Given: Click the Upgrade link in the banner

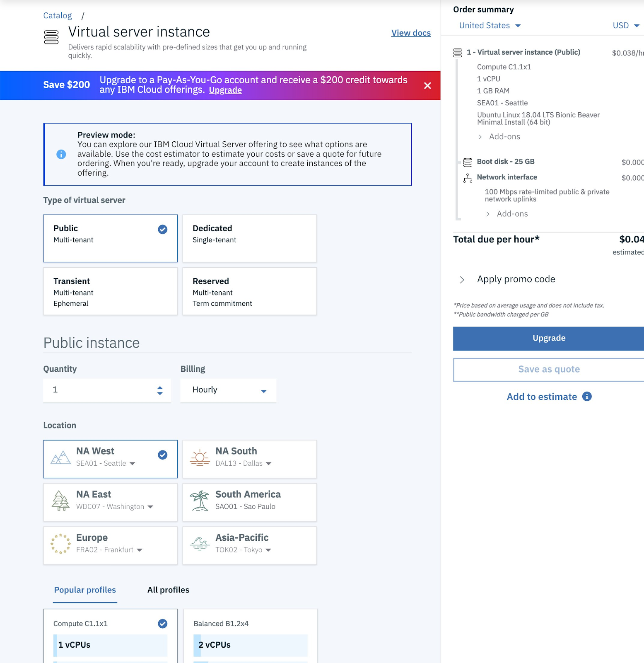Looking at the screenshot, I should (x=225, y=90).
